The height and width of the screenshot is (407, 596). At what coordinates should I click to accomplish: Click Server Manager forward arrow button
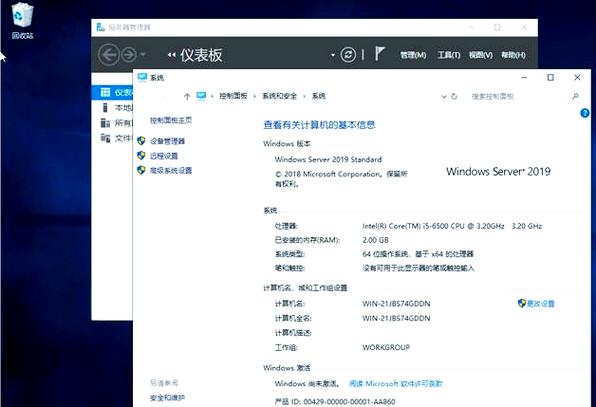coord(129,55)
